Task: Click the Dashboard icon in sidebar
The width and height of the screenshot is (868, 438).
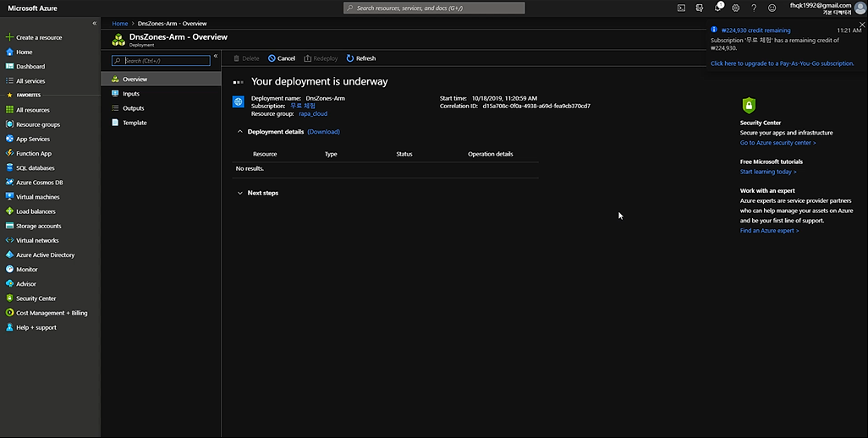Action: (9, 66)
